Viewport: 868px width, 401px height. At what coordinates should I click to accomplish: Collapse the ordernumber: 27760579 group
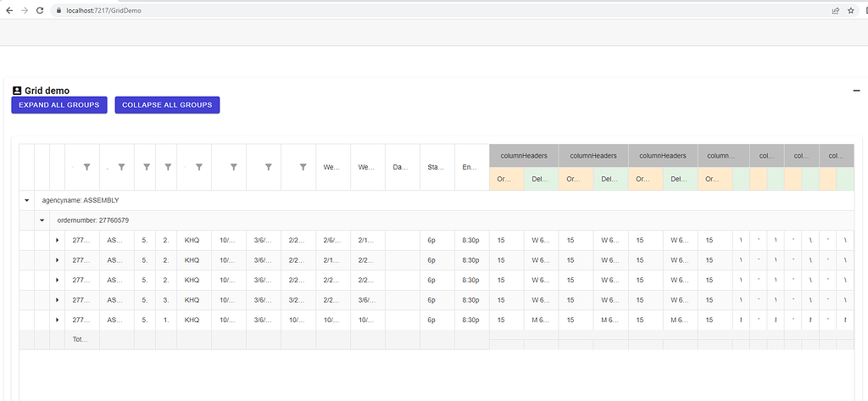(42, 220)
